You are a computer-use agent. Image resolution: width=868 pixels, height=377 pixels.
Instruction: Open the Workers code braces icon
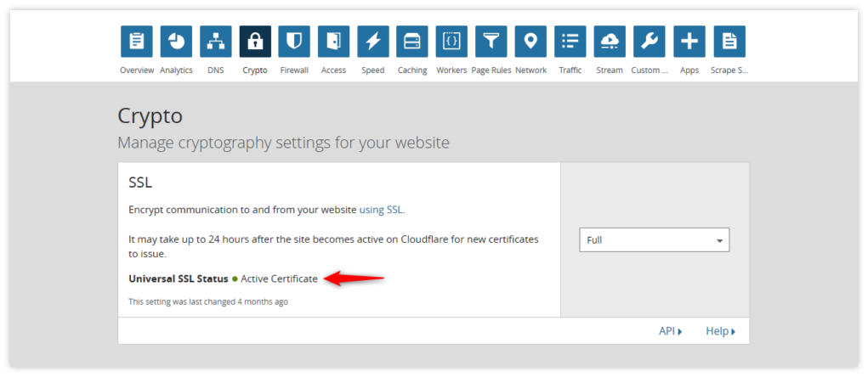451,42
